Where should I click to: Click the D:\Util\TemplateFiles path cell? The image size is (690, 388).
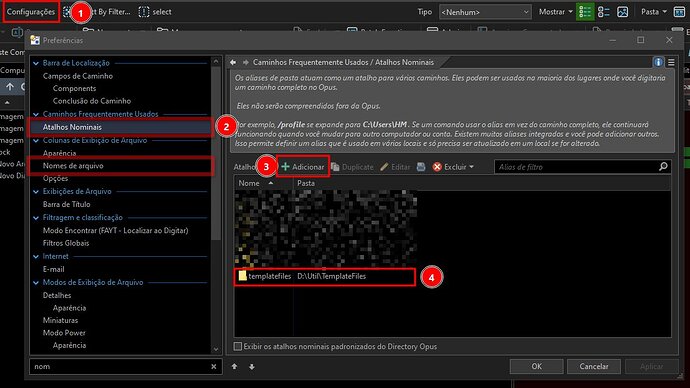tap(331, 276)
